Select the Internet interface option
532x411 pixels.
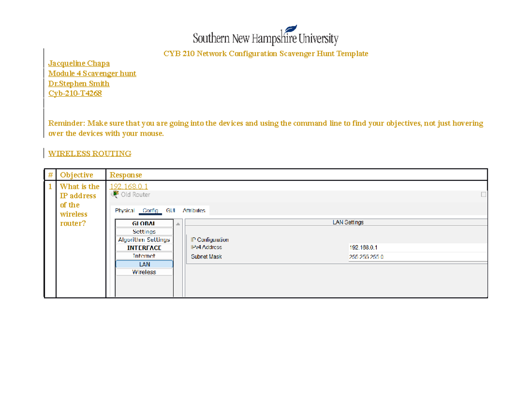click(x=144, y=256)
